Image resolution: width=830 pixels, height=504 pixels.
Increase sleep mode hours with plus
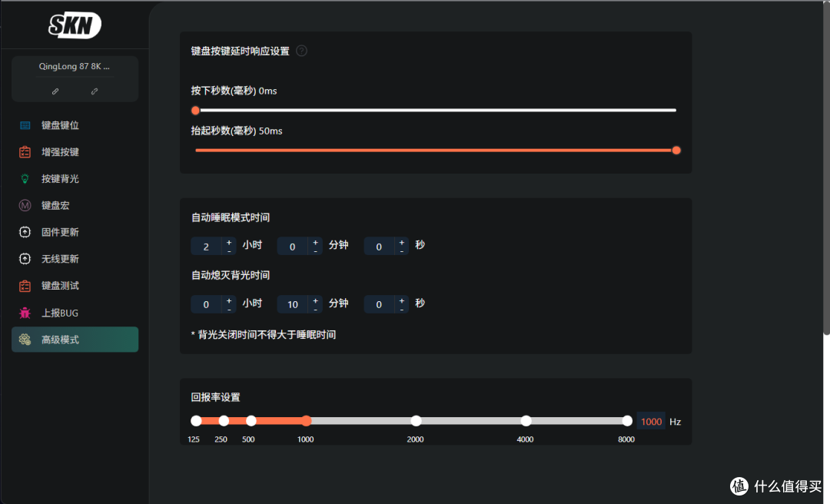229,243
